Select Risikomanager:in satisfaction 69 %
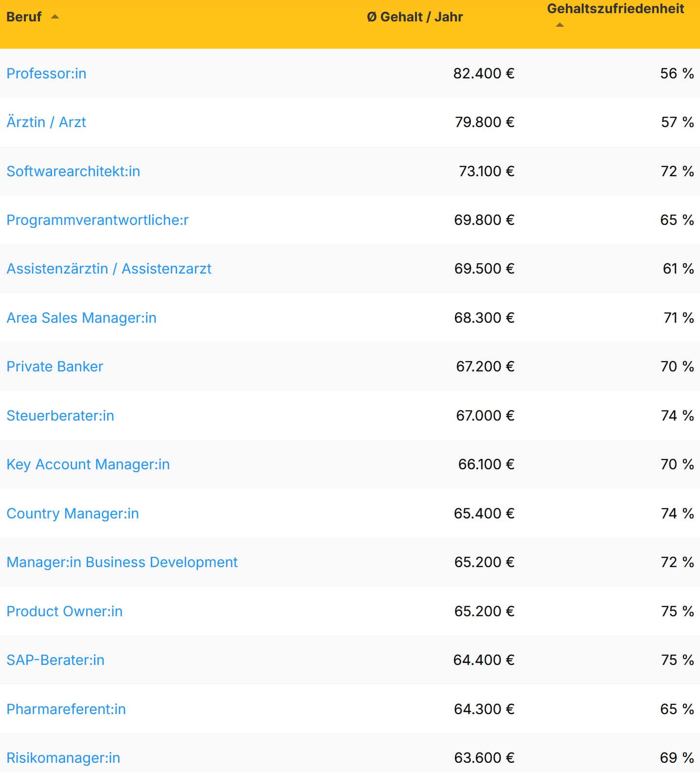The width and height of the screenshot is (700, 772). point(677,758)
